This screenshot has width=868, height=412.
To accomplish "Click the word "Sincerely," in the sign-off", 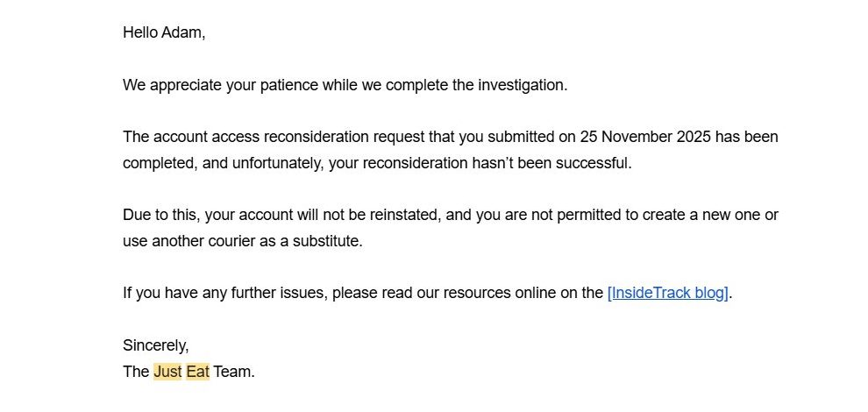I will [x=155, y=345].
